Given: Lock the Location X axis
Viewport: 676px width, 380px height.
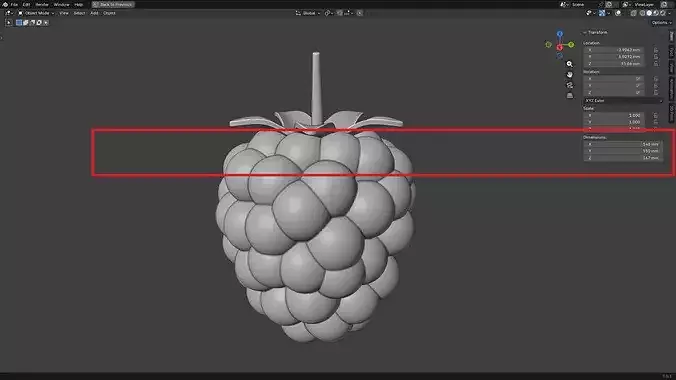Looking at the screenshot, I should click(x=656, y=50).
